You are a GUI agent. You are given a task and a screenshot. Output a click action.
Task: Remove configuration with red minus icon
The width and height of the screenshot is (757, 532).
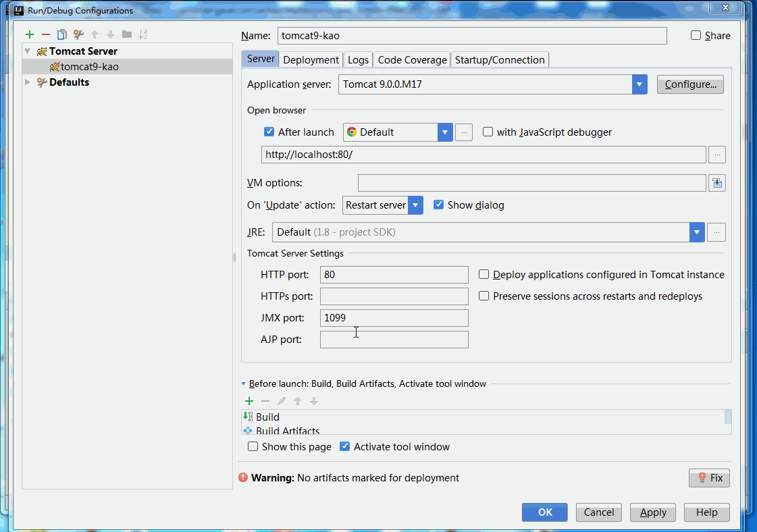coord(46,34)
